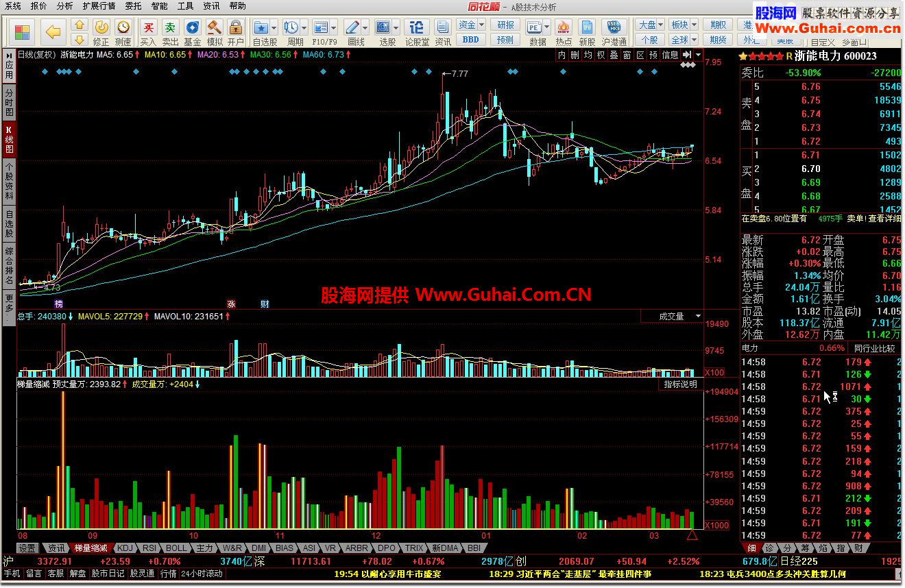Open the 修正 correction tool

[x=101, y=32]
